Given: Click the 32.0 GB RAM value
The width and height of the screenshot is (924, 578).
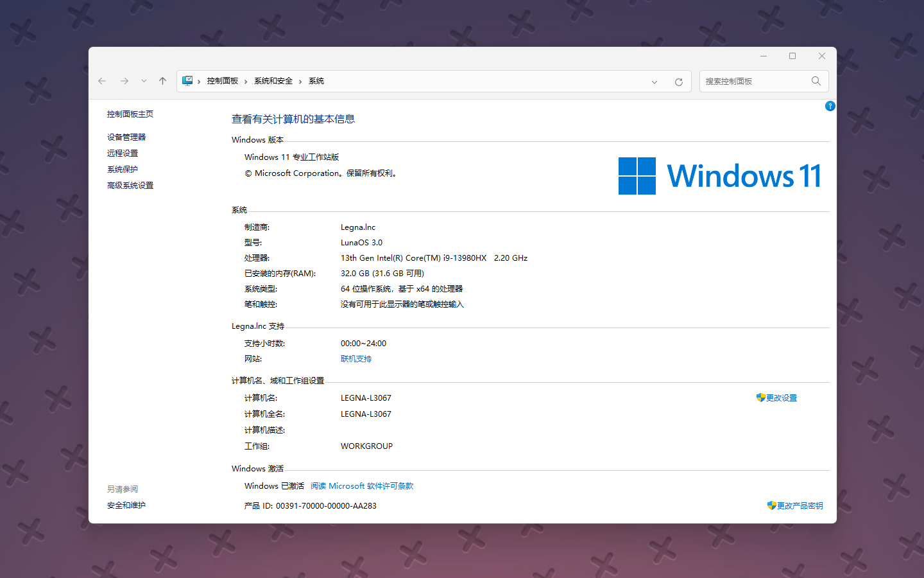Looking at the screenshot, I should coord(382,274).
